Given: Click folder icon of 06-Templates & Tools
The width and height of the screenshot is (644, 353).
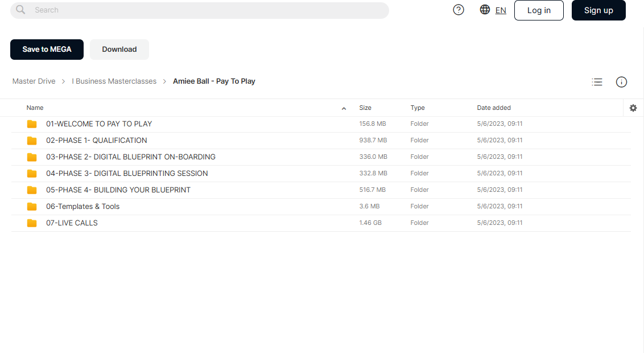Looking at the screenshot, I should (32, 206).
